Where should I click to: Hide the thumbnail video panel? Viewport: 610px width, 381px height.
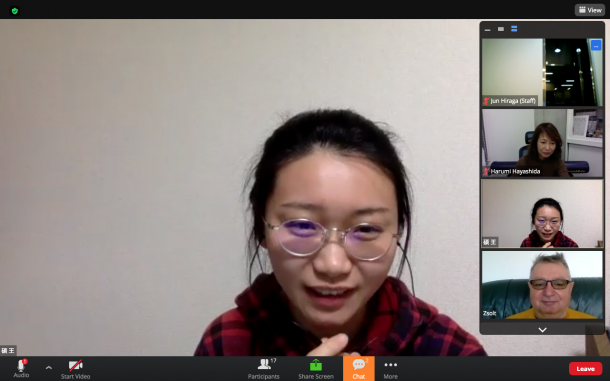point(487,29)
